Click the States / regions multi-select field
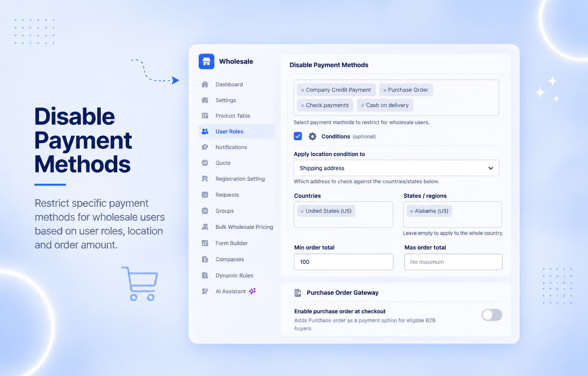This screenshot has height=376, width=588. pos(453,215)
